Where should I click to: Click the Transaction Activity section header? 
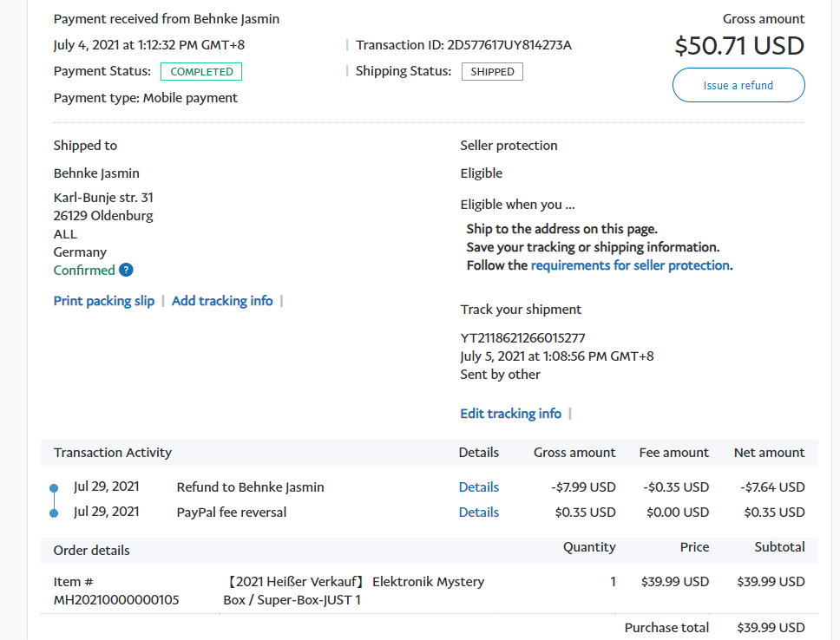(x=113, y=453)
